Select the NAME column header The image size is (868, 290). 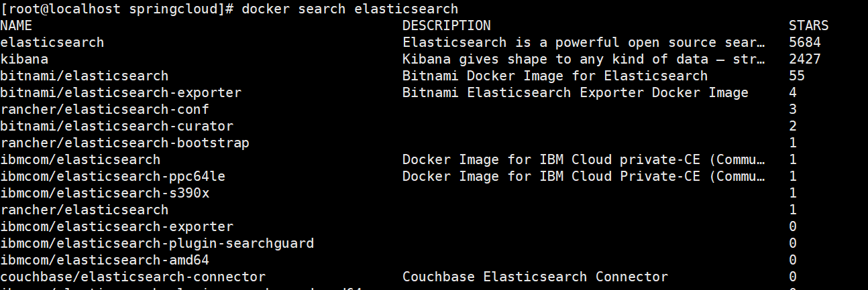coord(16,25)
